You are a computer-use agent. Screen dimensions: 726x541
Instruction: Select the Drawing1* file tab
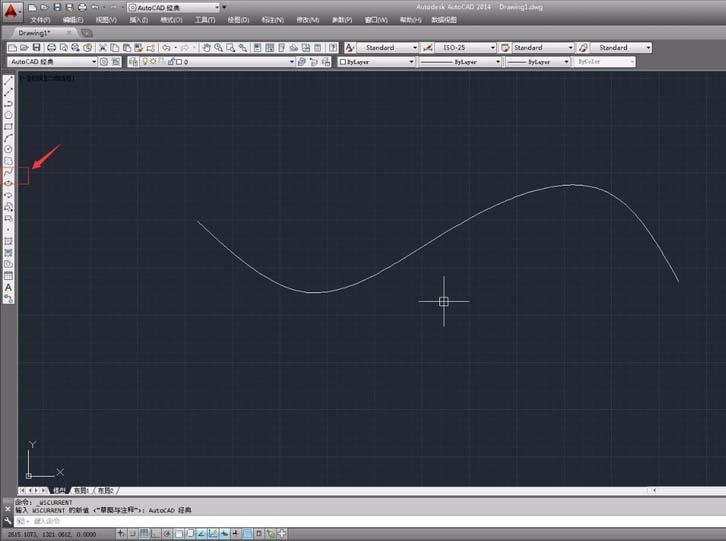tap(34, 33)
